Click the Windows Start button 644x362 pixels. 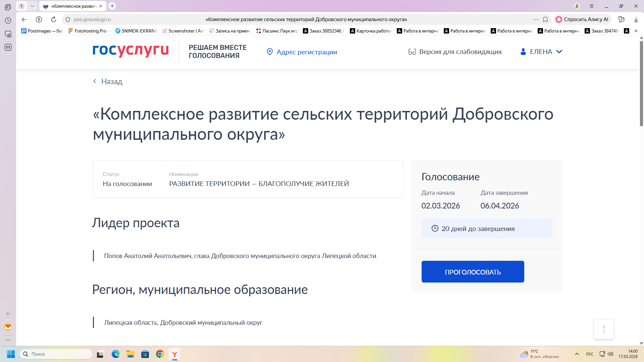click(11, 354)
